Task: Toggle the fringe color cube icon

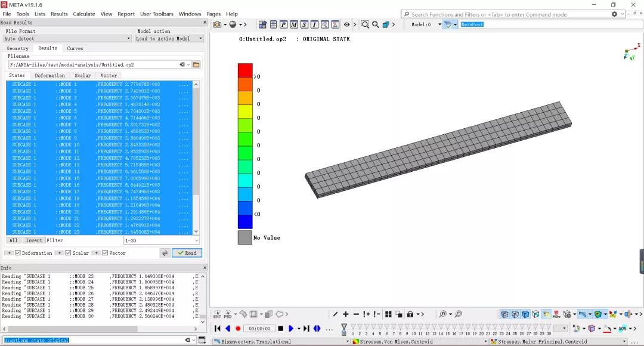Action: tap(598, 314)
